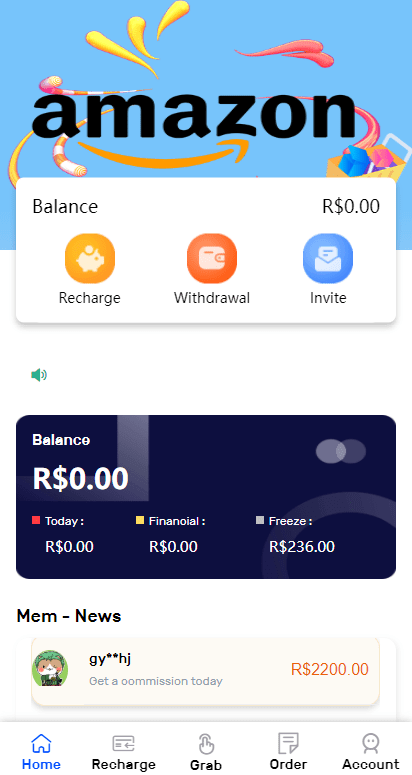
Task: Tap the R$2200.00 commission amount
Action: pyautogui.click(x=330, y=669)
